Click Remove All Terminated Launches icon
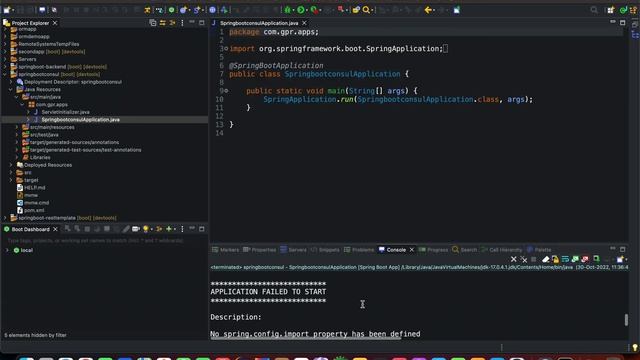 pos(523,259)
